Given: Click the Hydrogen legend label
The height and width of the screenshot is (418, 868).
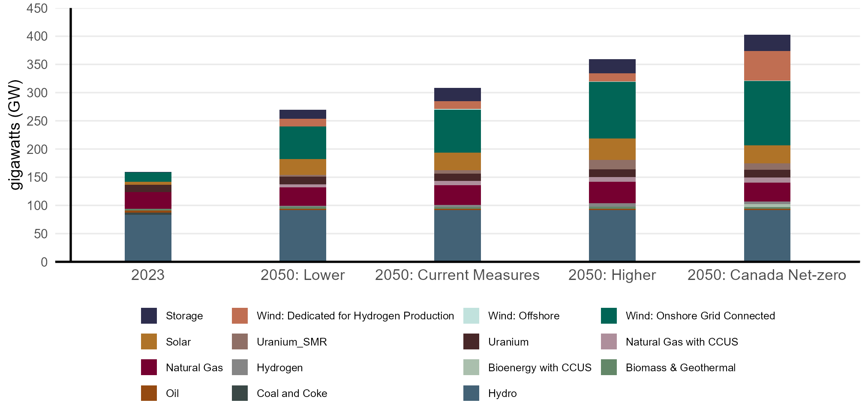Looking at the screenshot, I should tap(279, 367).
